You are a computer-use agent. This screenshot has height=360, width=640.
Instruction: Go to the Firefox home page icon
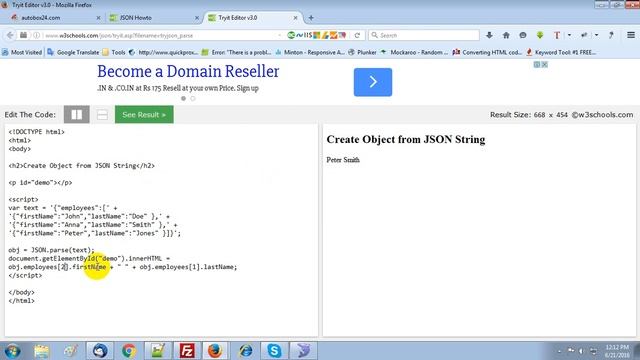(x=506, y=36)
